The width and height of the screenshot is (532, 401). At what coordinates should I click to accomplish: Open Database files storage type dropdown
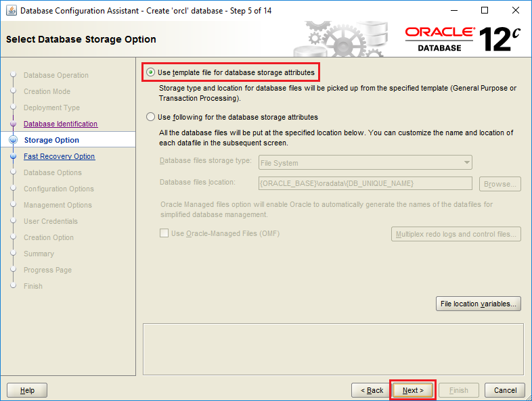click(x=365, y=163)
